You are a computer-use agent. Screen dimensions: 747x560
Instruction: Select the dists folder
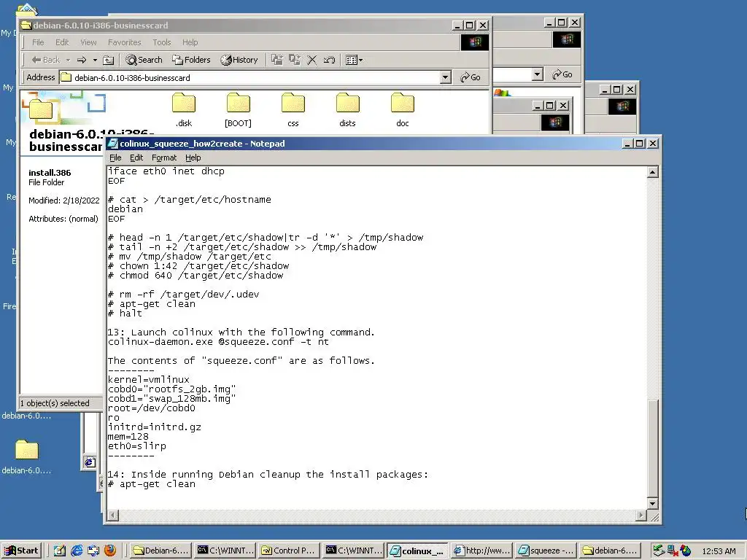click(347, 110)
